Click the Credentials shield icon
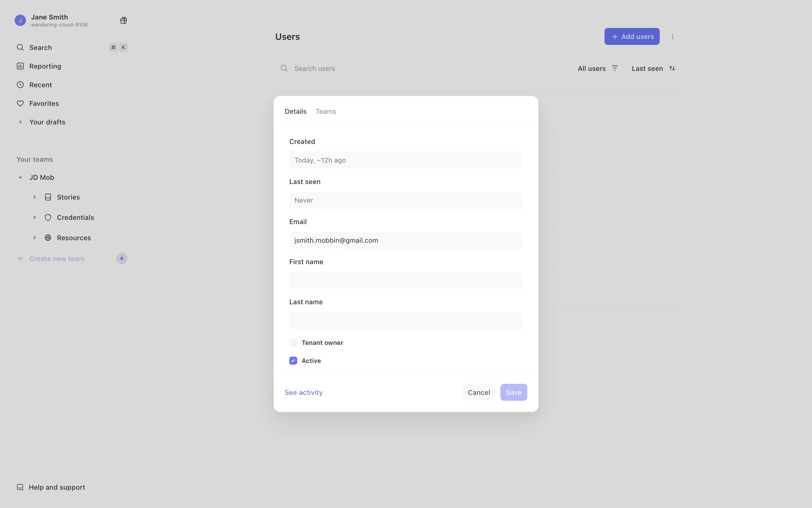Screen dimensions: 812x508 [48, 218]
